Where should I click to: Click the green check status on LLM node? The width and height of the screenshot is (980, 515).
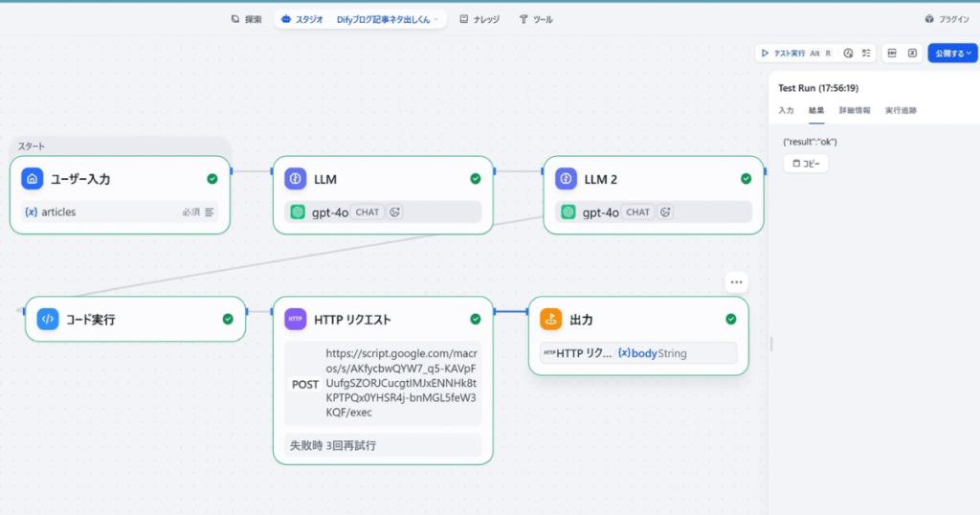point(476,179)
